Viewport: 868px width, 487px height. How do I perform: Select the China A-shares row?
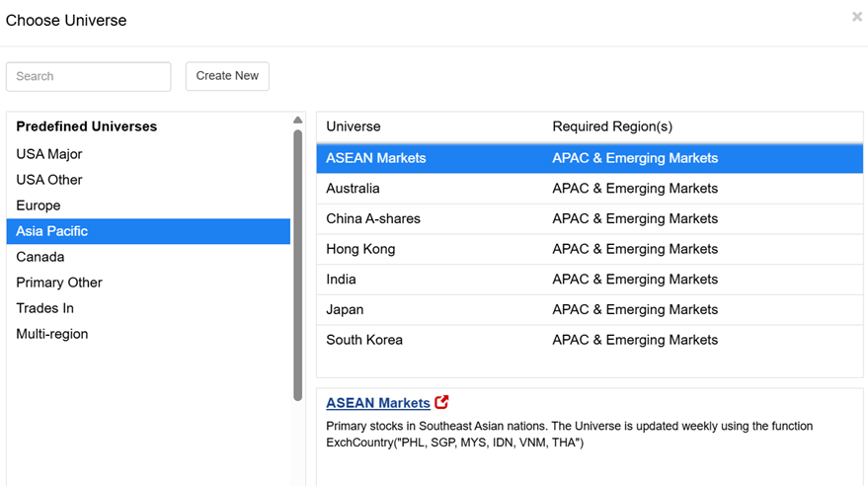590,219
